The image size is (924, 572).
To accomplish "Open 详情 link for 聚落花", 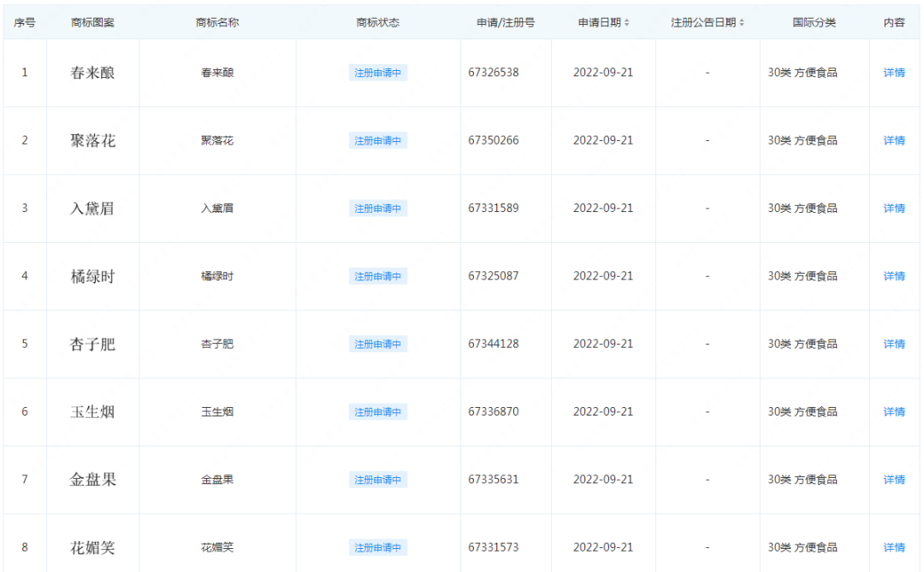I will pos(894,140).
